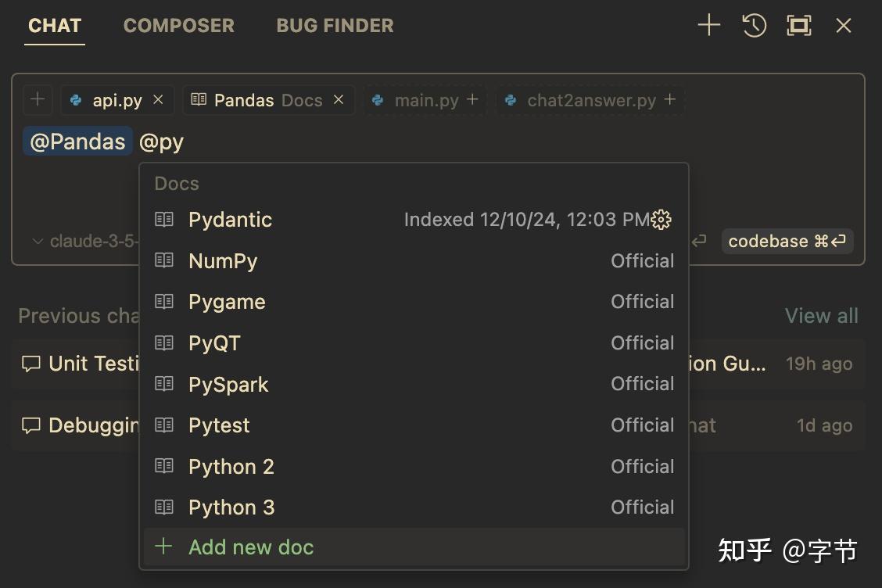Click View all previous chats
This screenshot has height=588, width=882.
(x=821, y=316)
